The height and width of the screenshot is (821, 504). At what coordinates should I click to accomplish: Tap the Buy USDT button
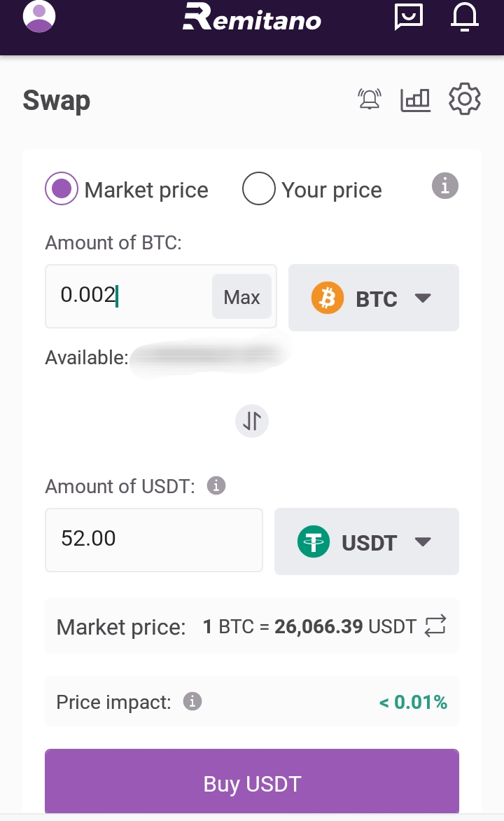tap(252, 782)
